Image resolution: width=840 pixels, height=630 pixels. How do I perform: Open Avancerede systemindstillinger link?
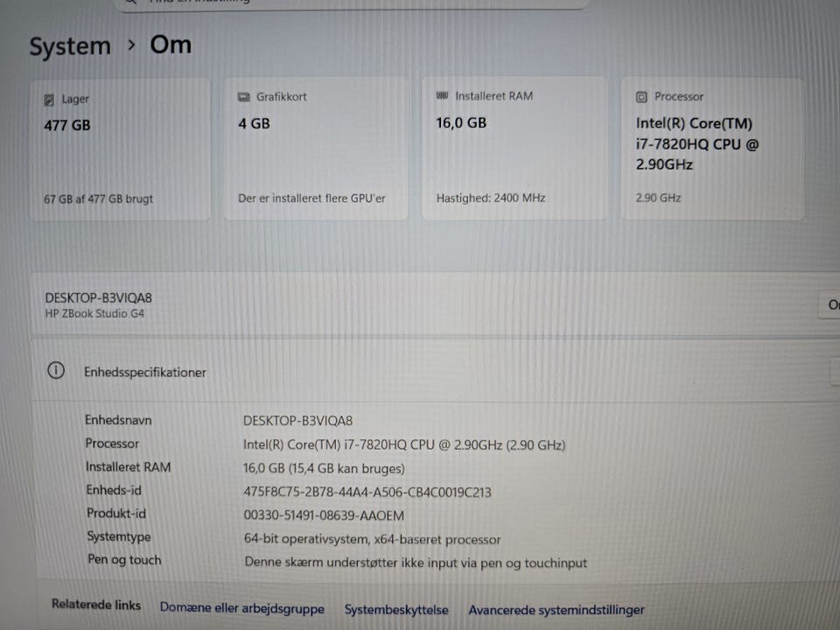point(556,610)
